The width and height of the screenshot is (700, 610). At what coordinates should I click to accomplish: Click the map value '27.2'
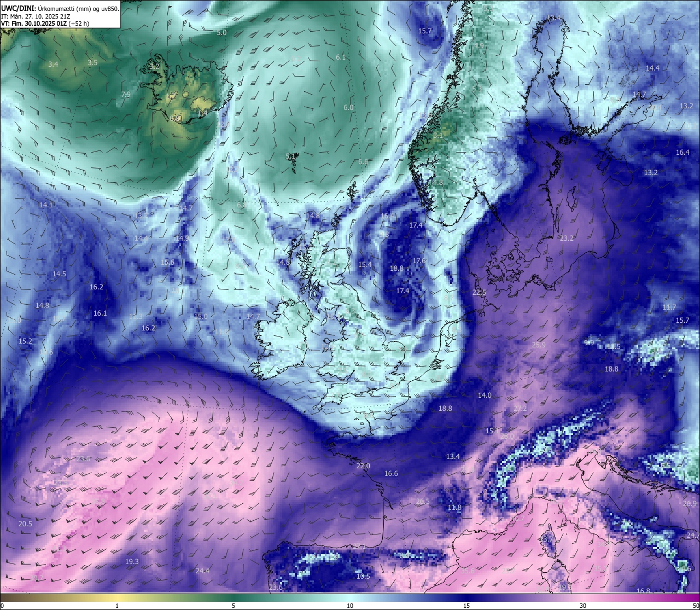[x=520, y=409]
